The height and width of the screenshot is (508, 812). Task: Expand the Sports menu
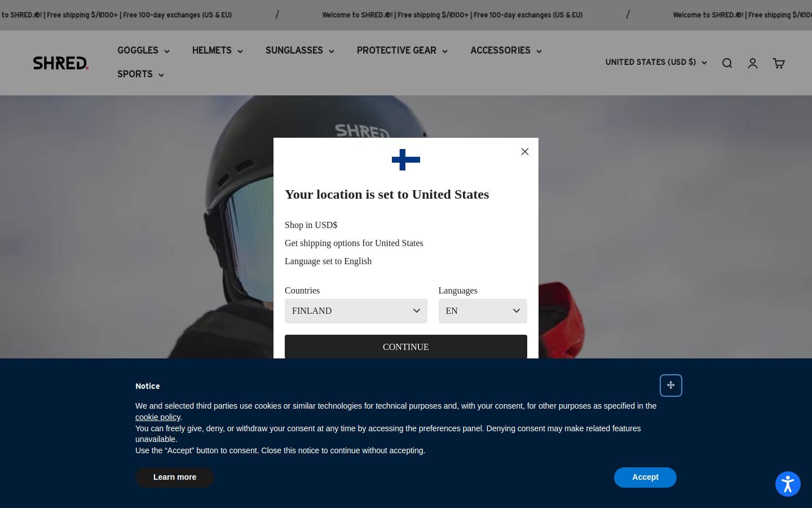tap(140, 75)
